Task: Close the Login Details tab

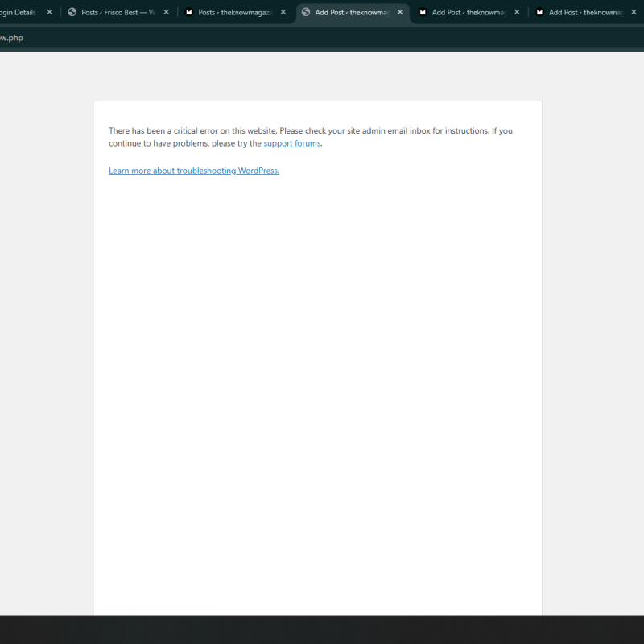Action: [x=49, y=13]
